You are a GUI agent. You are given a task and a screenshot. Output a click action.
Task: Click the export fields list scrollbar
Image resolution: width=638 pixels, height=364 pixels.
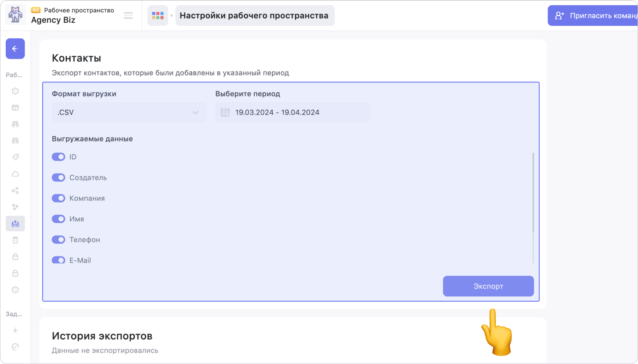click(533, 193)
